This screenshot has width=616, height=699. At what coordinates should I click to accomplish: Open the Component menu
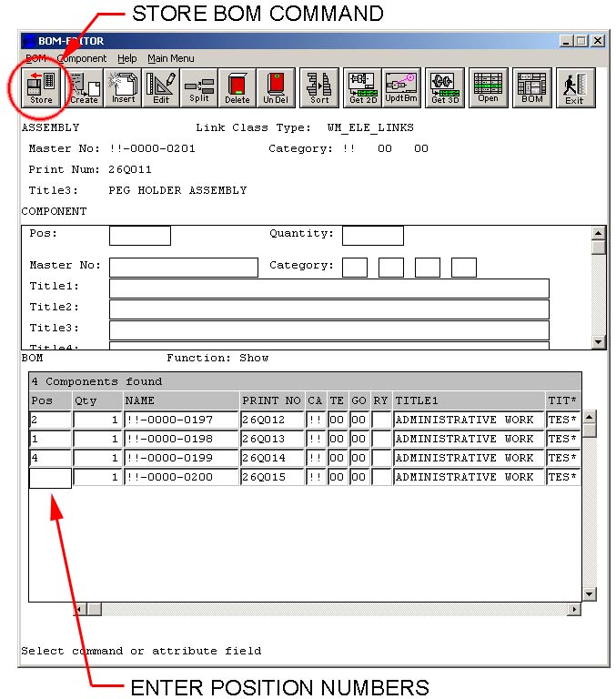82,58
